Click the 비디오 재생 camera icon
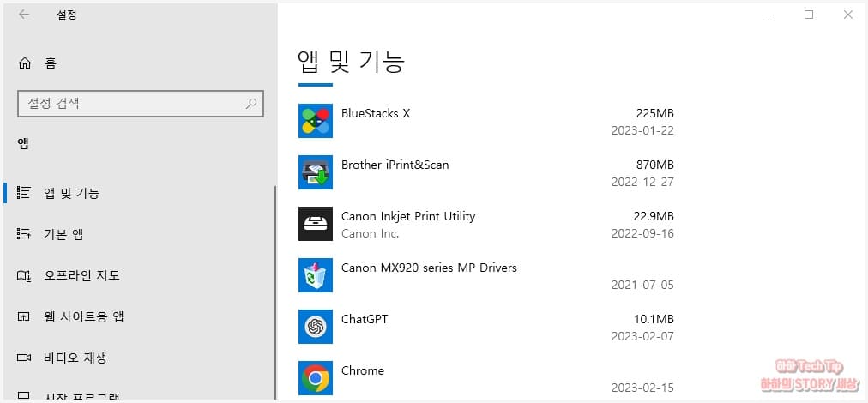This screenshot has width=868, height=403. [x=23, y=358]
